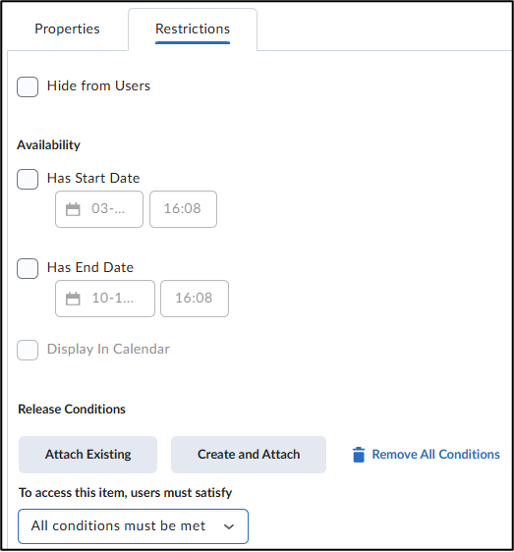The height and width of the screenshot is (552, 514).
Task: Click the end date field showing 10-1
Action: 105,299
